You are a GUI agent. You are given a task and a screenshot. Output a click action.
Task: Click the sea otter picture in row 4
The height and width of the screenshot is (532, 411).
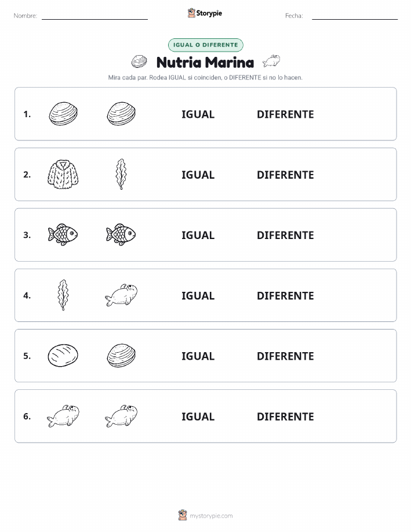point(121,295)
